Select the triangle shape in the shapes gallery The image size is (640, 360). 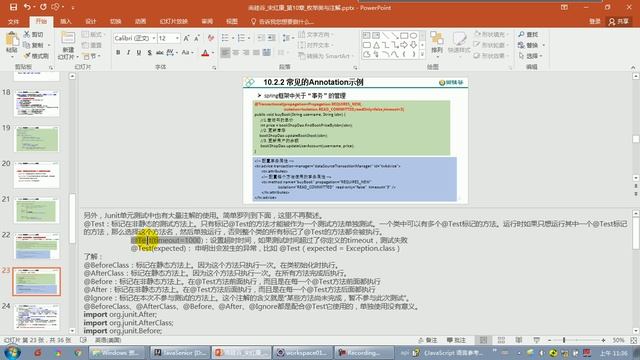tap(376, 45)
